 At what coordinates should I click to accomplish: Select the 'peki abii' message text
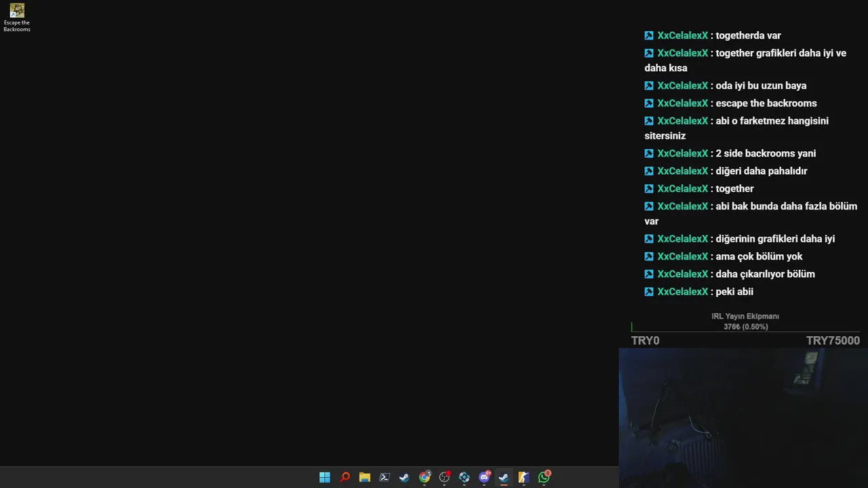pos(734,291)
